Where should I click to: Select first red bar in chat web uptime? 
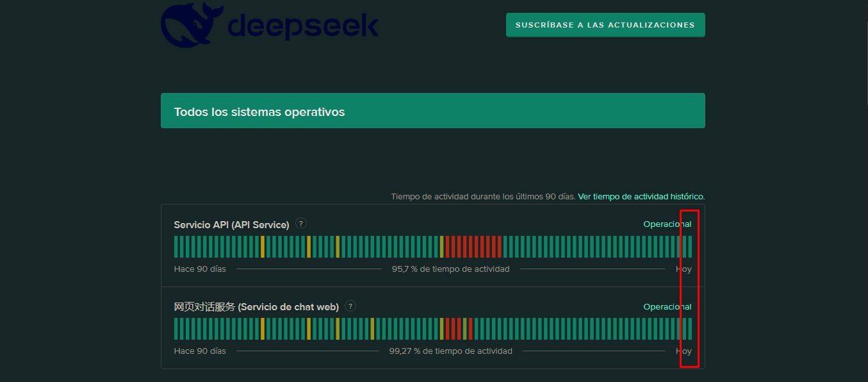coord(448,329)
